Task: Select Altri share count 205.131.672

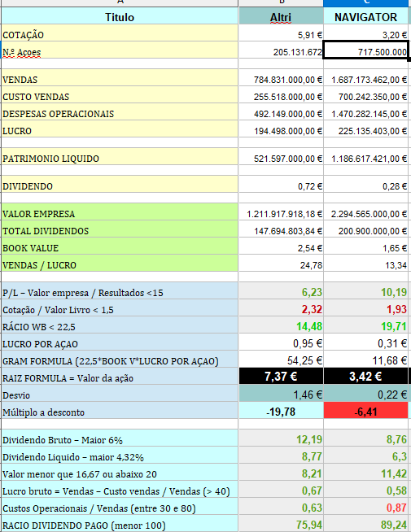Action: pyautogui.click(x=281, y=51)
